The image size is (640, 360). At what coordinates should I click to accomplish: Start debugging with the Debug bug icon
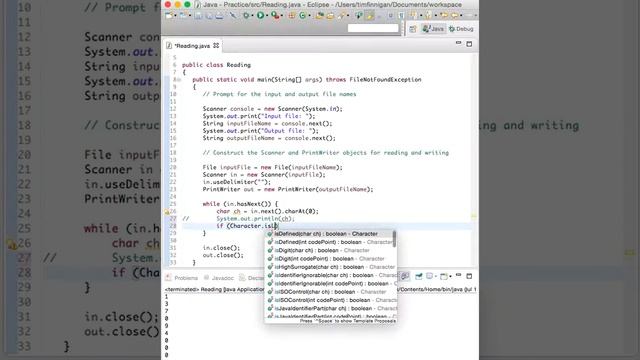point(246,16)
